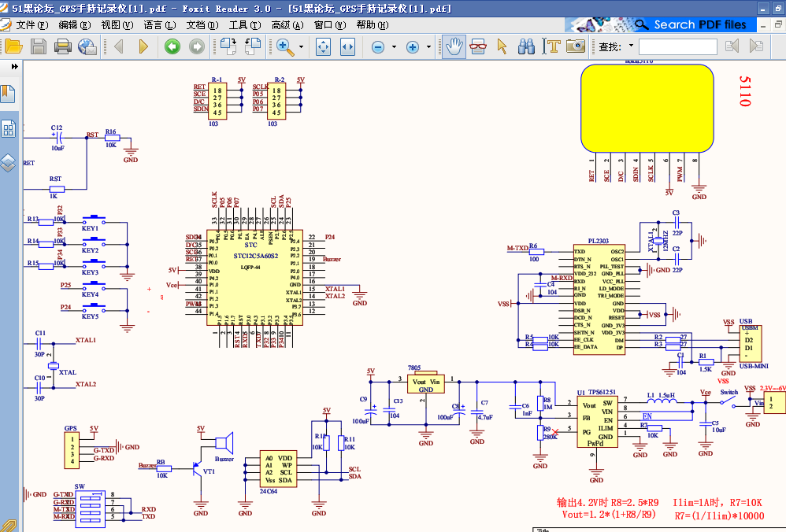Click the Zoom Out minus button
Viewport: 786px width, 532px height.
pyautogui.click(x=378, y=47)
